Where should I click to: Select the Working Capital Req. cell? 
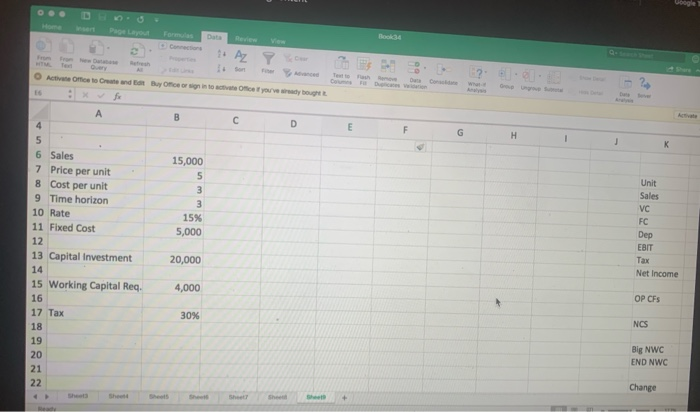pos(95,285)
